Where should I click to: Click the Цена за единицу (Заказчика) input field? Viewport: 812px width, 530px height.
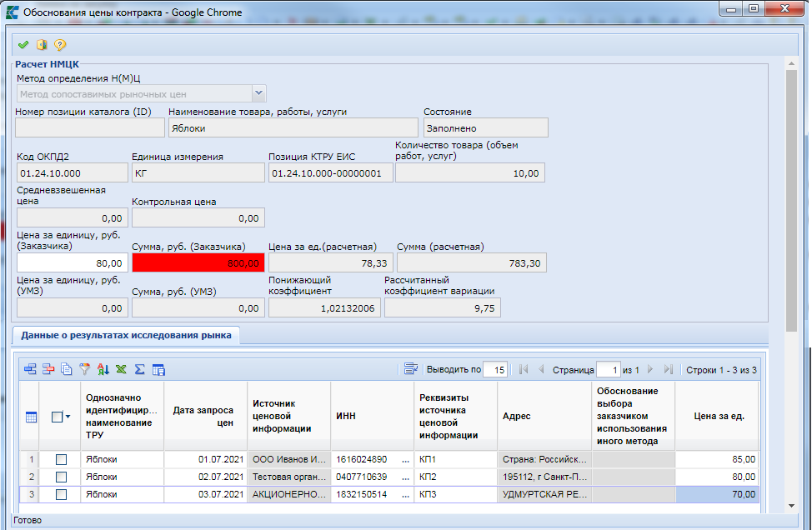coord(72,262)
